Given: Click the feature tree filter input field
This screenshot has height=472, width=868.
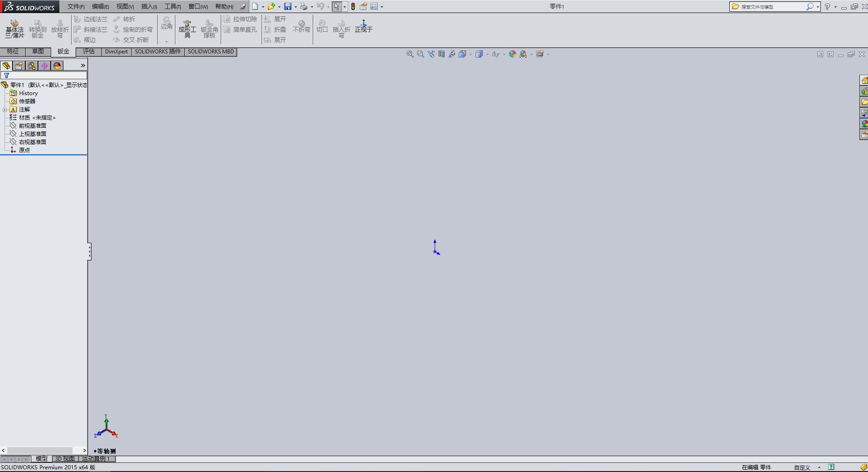Looking at the screenshot, I should click(x=47, y=76).
